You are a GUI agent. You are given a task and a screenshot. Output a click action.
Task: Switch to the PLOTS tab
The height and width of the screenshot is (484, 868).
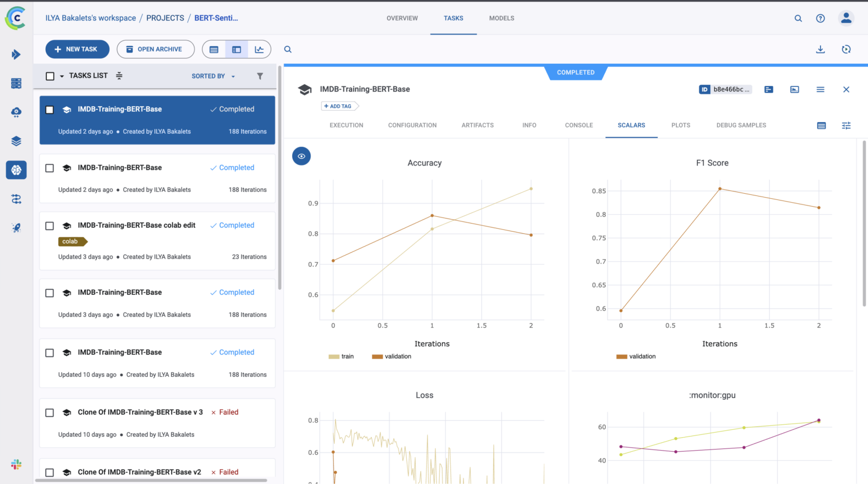pyautogui.click(x=680, y=125)
